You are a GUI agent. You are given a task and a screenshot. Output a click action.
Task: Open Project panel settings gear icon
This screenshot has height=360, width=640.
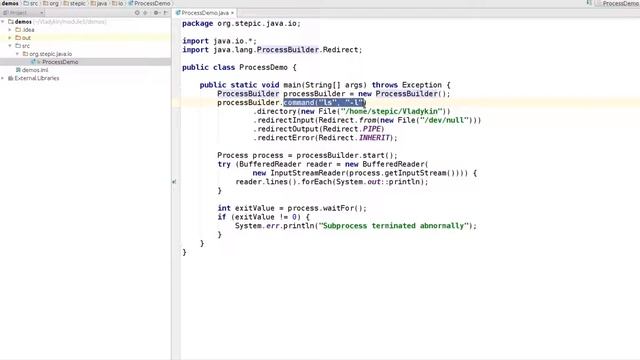click(x=156, y=13)
